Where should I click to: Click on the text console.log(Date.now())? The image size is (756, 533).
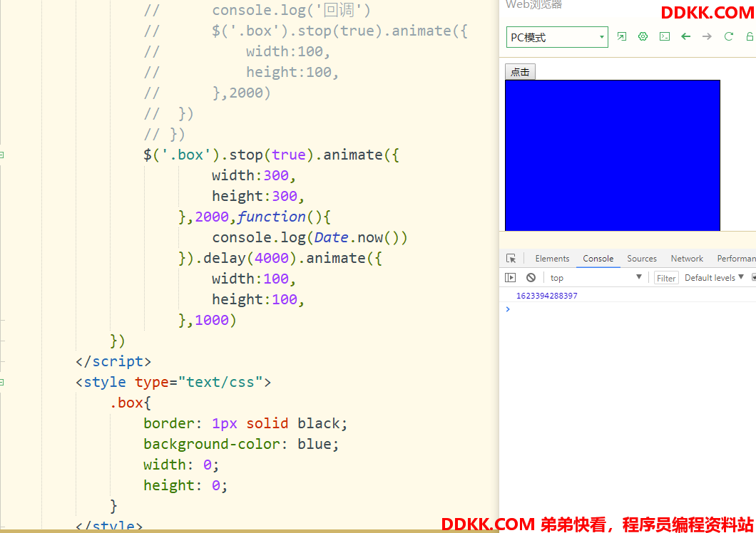[310, 237]
